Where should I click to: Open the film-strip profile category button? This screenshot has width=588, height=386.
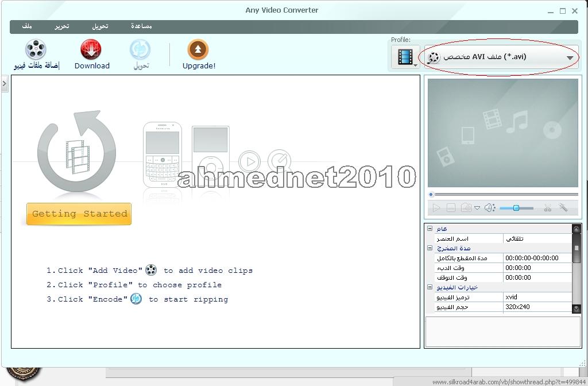point(405,57)
